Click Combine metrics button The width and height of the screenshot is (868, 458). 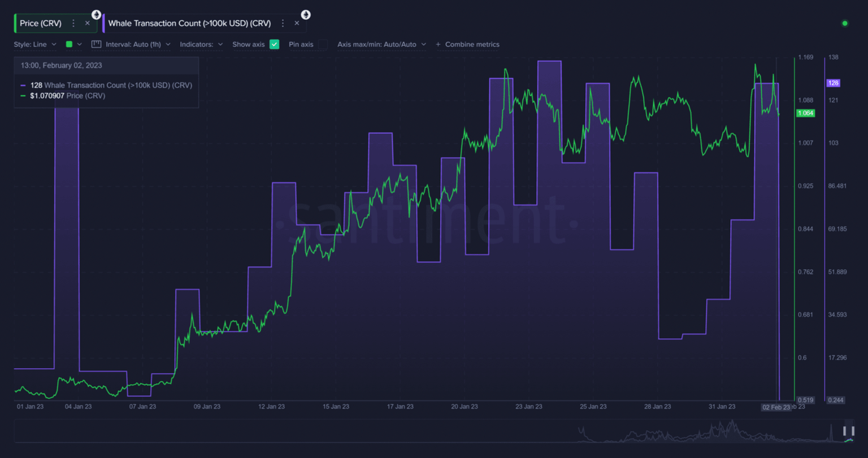(468, 44)
